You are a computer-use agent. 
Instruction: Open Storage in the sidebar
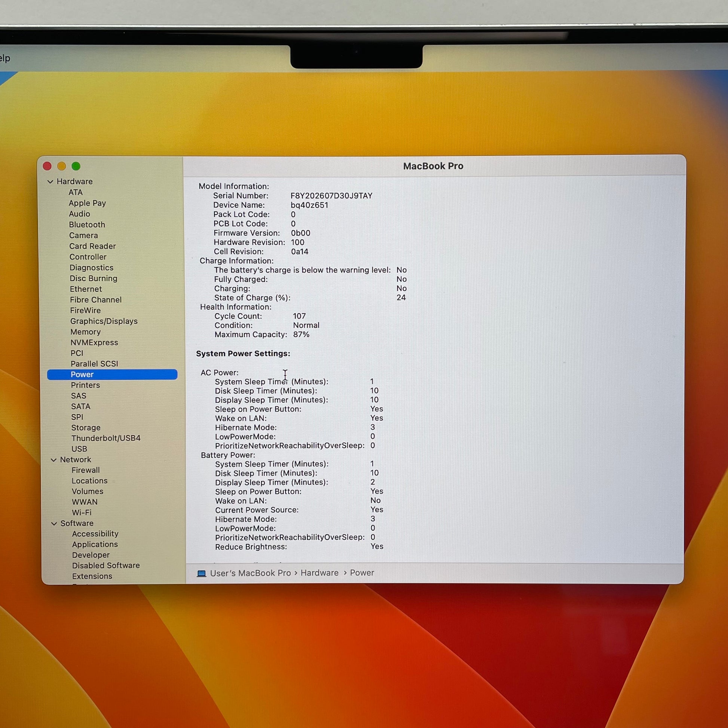pyautogui.click(x=86, y=428)
